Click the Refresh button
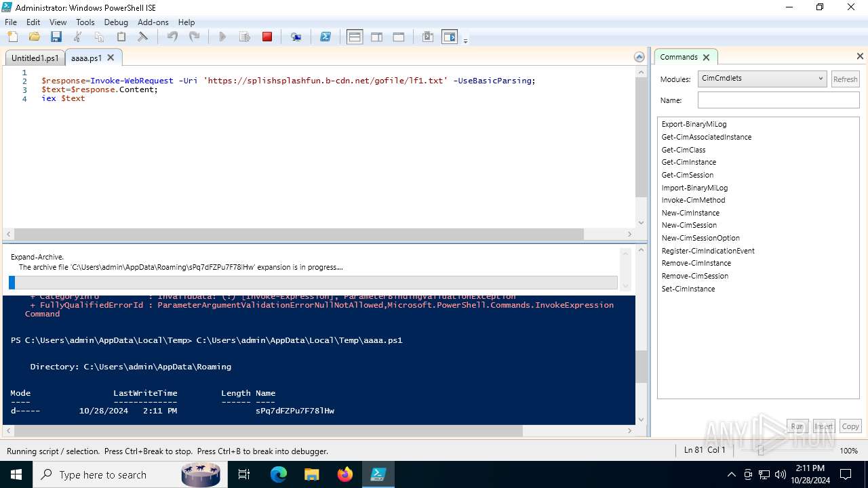868x488 pixels. [x=845, y=79]
